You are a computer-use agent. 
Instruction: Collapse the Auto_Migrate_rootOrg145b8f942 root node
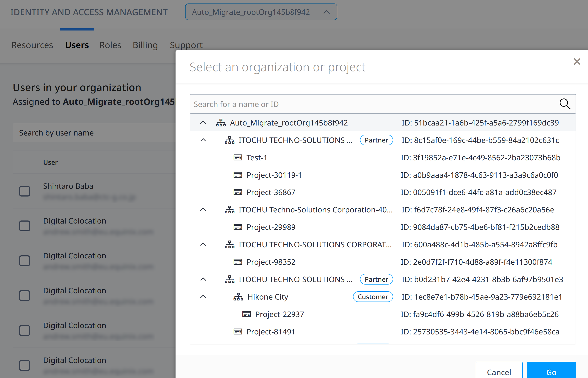(203, 122)
